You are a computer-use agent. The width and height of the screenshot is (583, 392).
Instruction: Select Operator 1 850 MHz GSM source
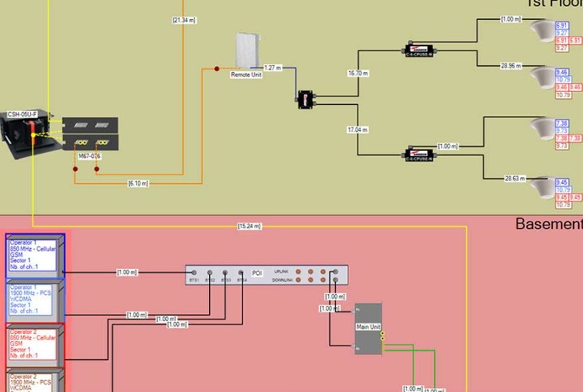33,255
